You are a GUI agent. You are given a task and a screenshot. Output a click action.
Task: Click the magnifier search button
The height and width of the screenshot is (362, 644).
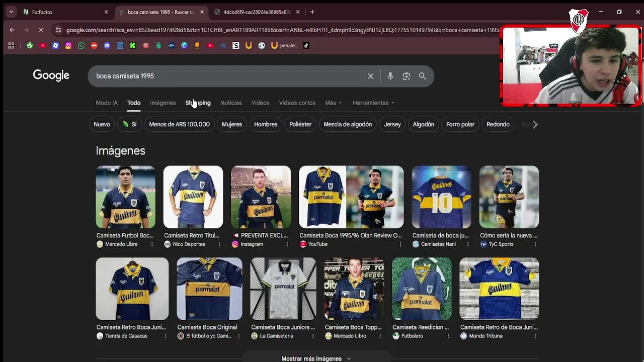[x=423, y=76]
